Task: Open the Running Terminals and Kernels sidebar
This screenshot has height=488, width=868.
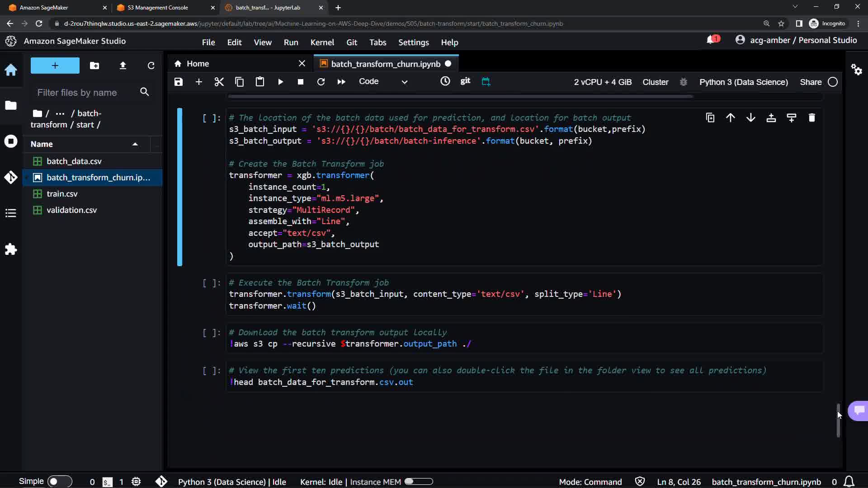Action: coord(11,141)
